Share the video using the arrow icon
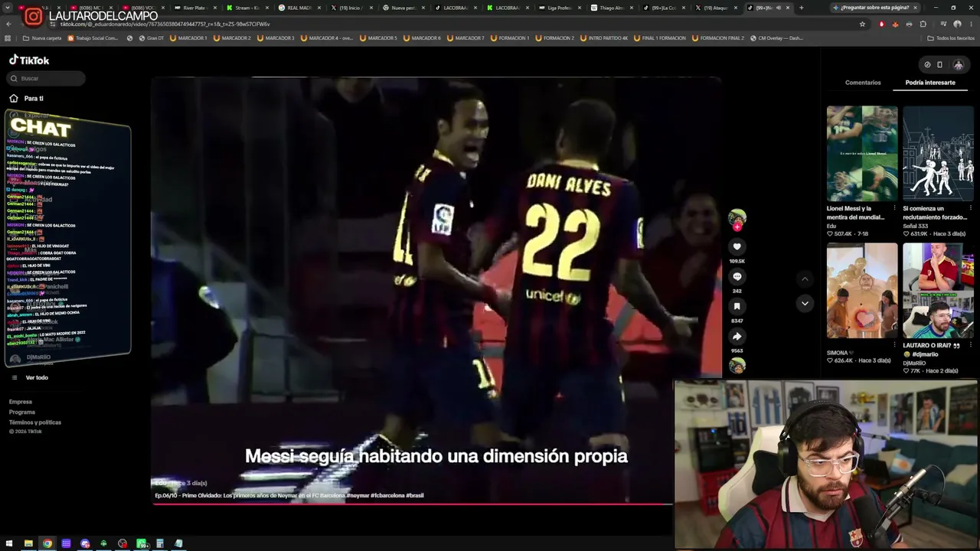 (737, 336)
